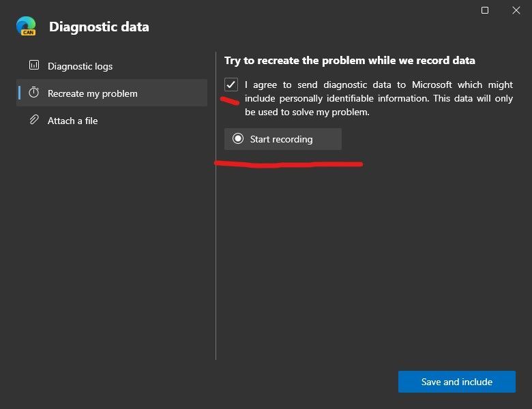
Task: Click the paperclip icon beside Attach a file
Action: [33, 120]
